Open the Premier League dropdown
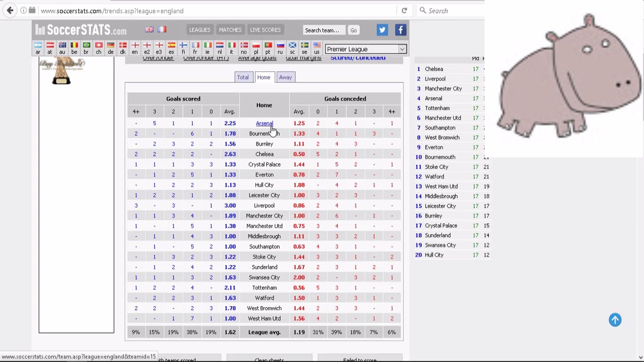Viewport: 644px width, 362px height. coord(366,49)
